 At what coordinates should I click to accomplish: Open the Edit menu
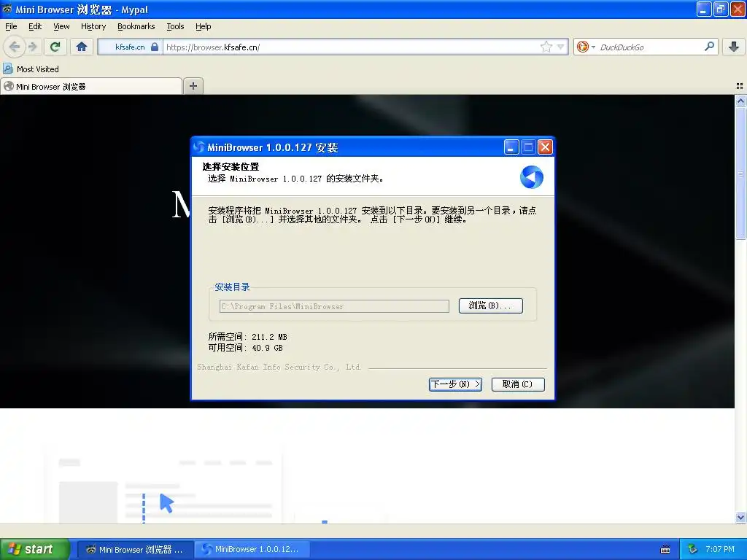(x=35, y=26)
